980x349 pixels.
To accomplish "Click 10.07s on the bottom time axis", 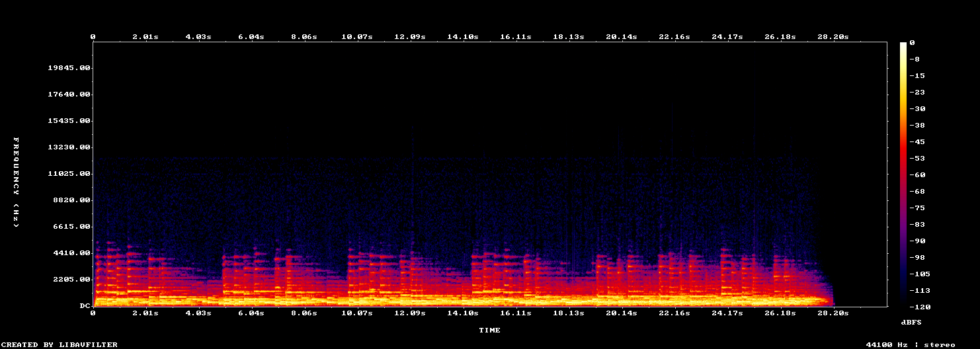I will tap(357, 313).
